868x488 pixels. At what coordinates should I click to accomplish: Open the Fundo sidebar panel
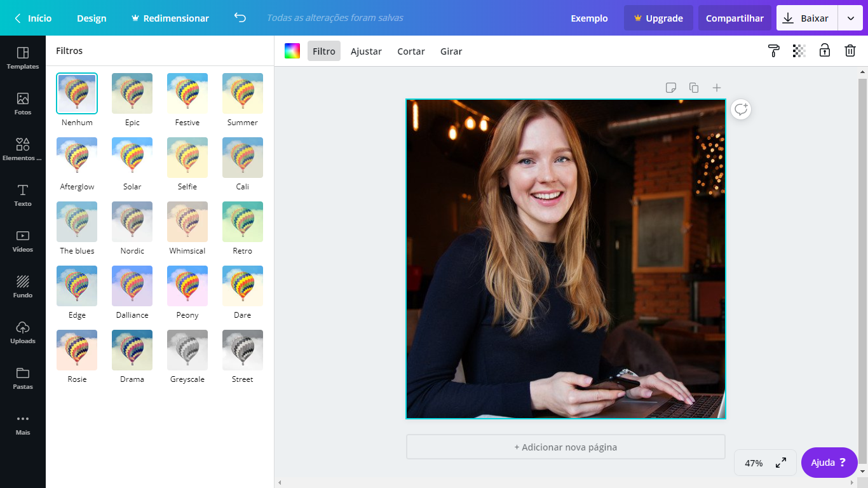click(x=23, y=287)
